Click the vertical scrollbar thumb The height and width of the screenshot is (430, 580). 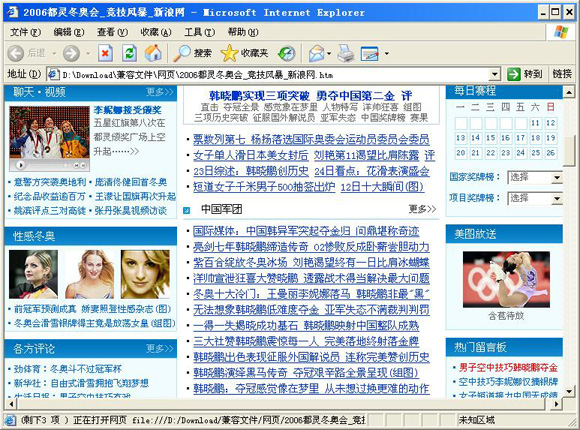click(x=569, y=151)
